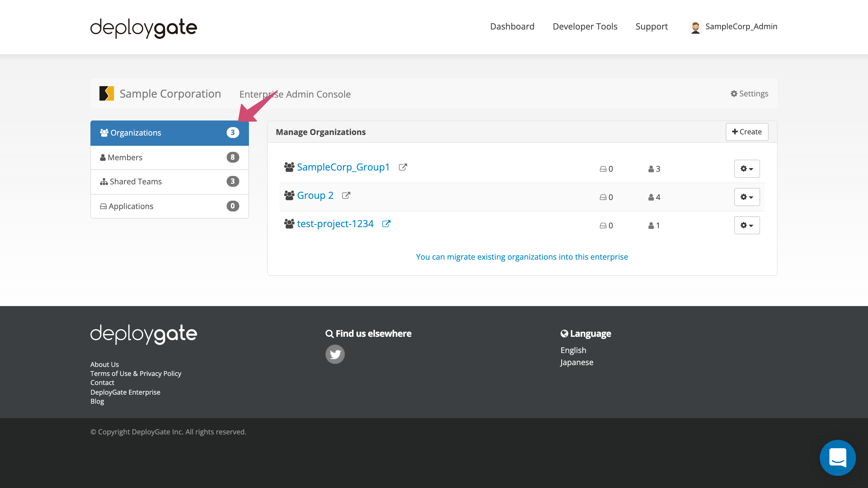The height and width of the screenshot is (488, 868).
Task: Open the gear dropdown for Group 2
Action: [x=747, y=197]
